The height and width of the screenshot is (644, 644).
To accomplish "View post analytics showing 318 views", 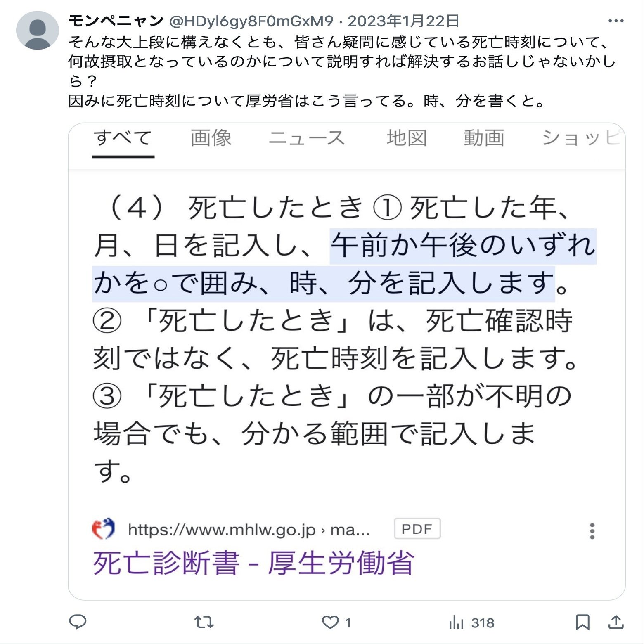I will [x=471, y=623].
